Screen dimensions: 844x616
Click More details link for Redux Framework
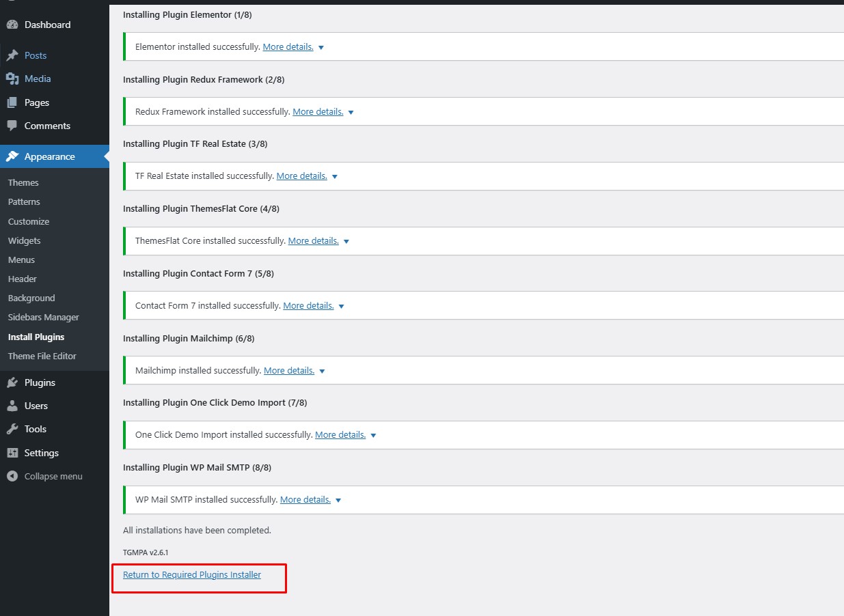click(x=318, y=111)
